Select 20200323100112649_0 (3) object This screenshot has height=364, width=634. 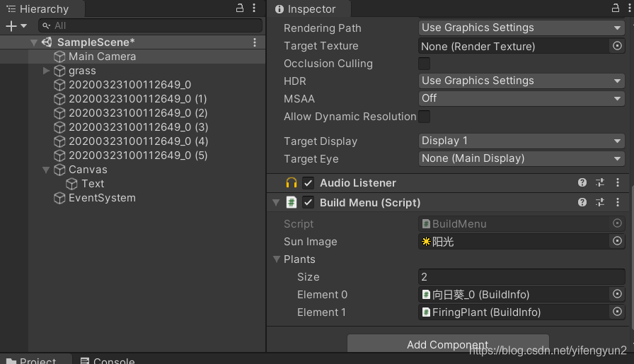click(x=138, y=127)
